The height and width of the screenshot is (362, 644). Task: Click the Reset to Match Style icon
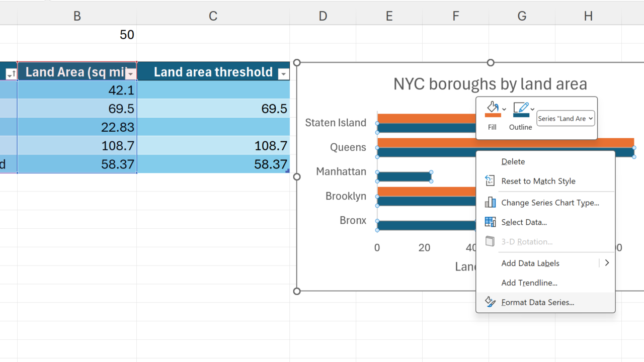coord(490,181)
